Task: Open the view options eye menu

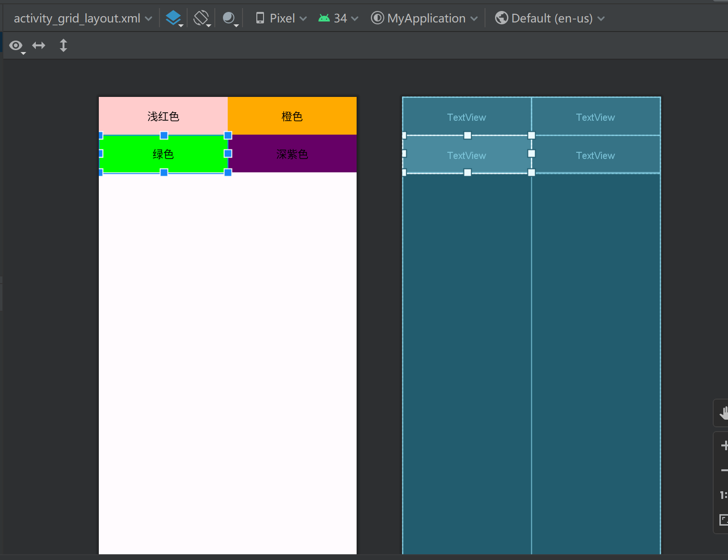Action: pyautogui.click(x=17, y=46)
